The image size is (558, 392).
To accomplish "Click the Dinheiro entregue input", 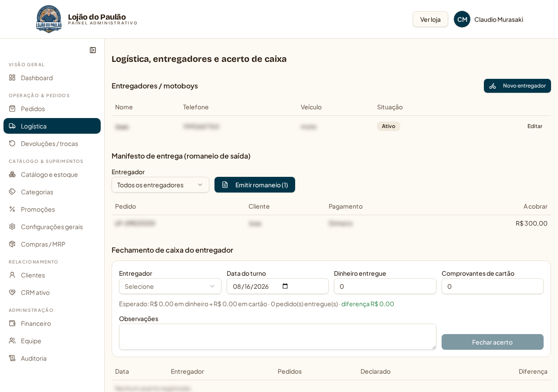I will [385, 286].
